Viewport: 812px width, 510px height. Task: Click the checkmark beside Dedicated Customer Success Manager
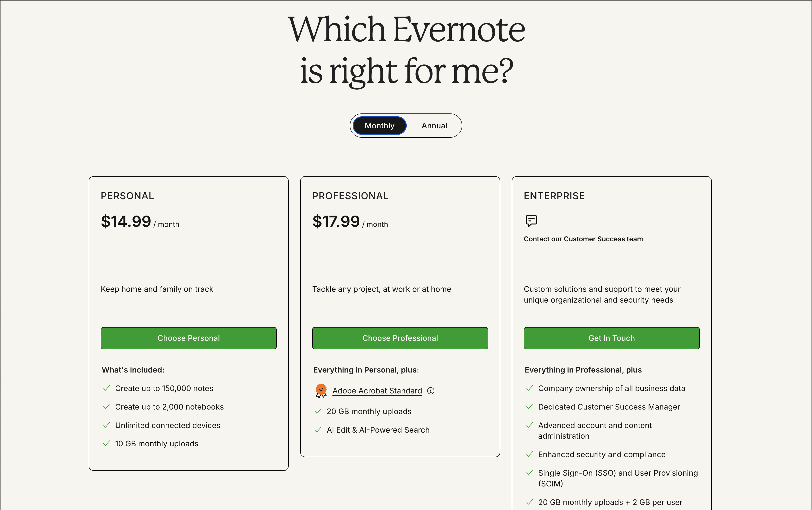(x=529, y=407)
